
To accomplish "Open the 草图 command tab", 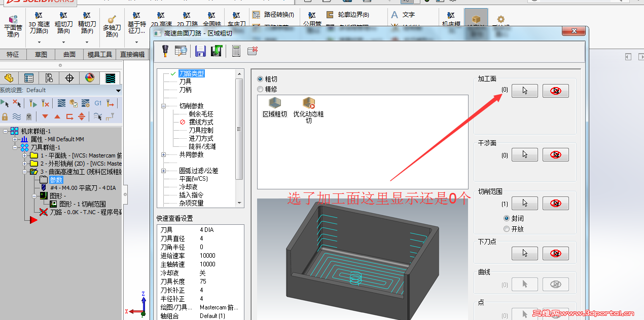I will (41, 55).
